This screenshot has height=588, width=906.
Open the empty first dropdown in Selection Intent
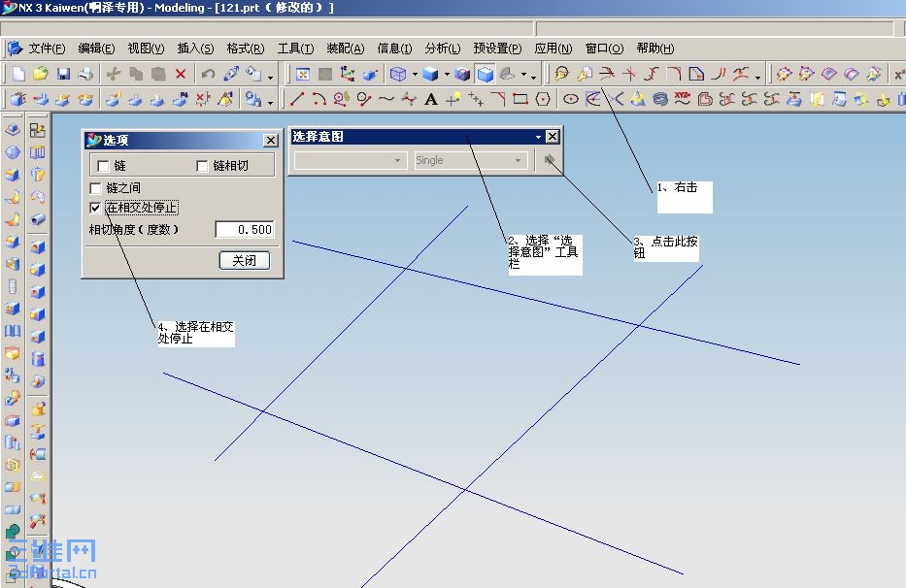coord(350,160)
